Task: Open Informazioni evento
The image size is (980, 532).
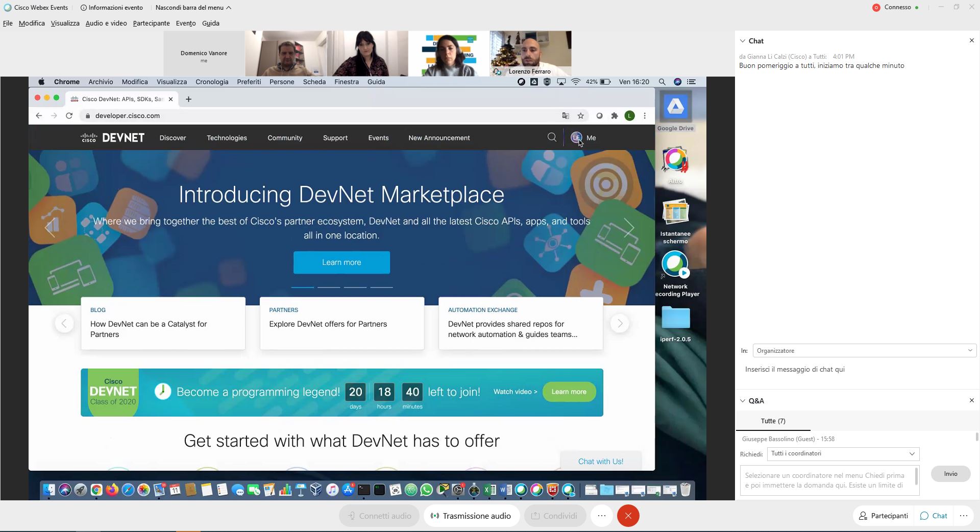Action: 112,8
